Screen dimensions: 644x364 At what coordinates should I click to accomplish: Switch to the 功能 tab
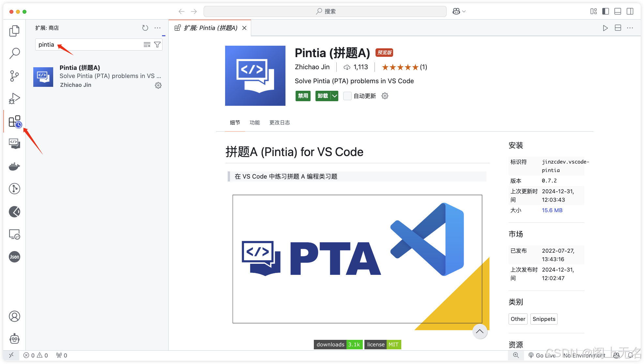tap(254, 122)
